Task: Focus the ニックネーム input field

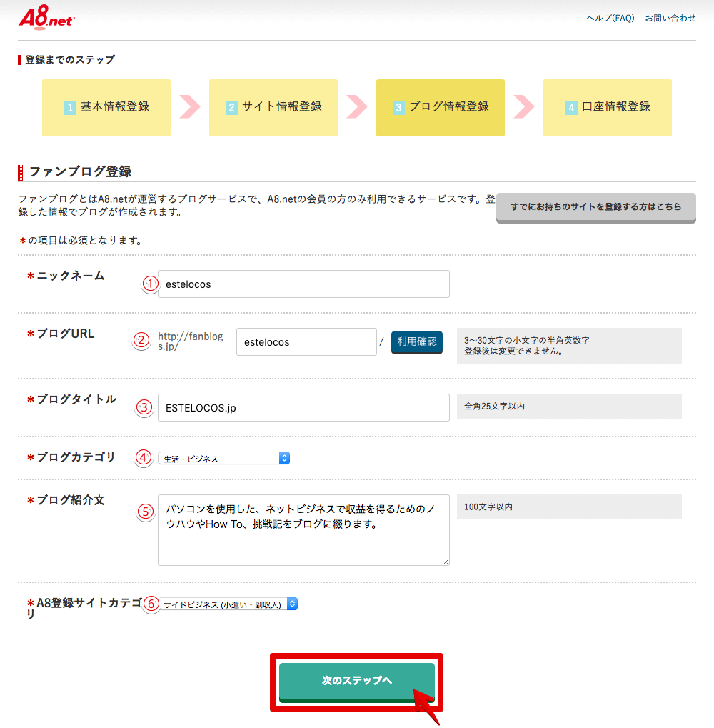Action: click(x=303, y=284)
